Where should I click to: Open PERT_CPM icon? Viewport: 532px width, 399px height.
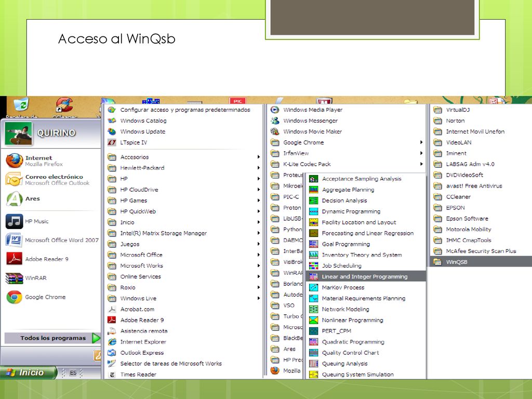coord(313,331)
